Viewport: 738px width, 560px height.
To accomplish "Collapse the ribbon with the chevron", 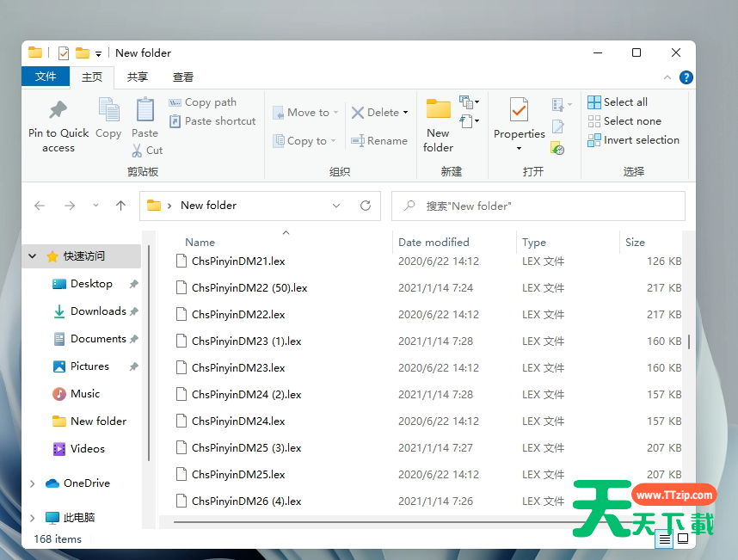I will coord(668,77).
